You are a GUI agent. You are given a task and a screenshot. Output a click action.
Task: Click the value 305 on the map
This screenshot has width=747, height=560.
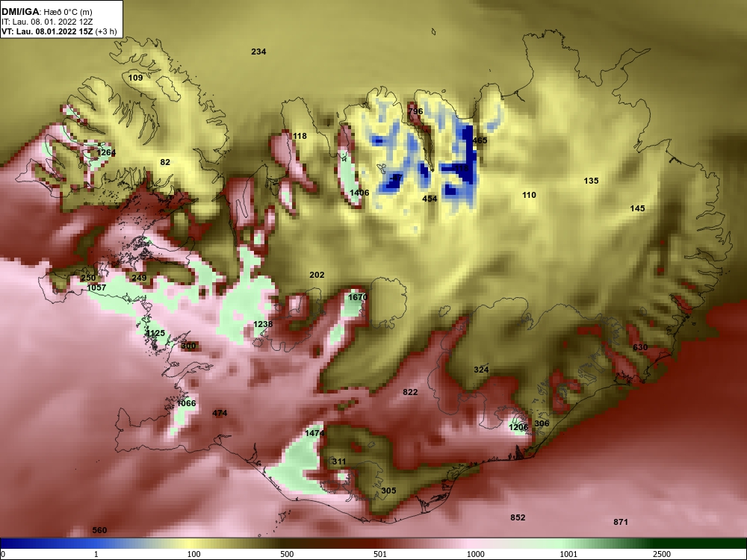[388, 490]
